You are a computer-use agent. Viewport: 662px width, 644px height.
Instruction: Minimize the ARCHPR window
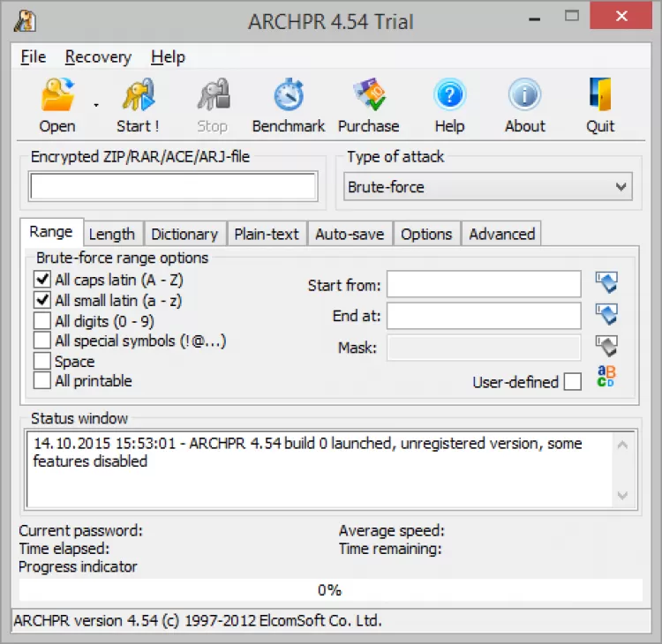pyautogui.click(x=535, y=19)
